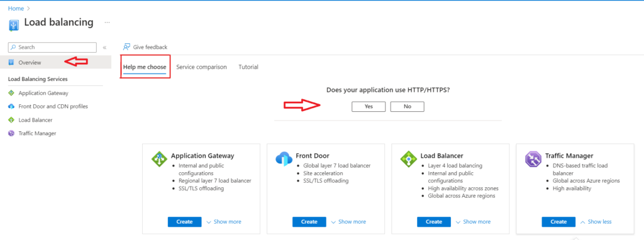644x240 pixels.
Task: Click the Load Balancer sidebar icon
Action: pyautogui.click(x=11, y=120)
